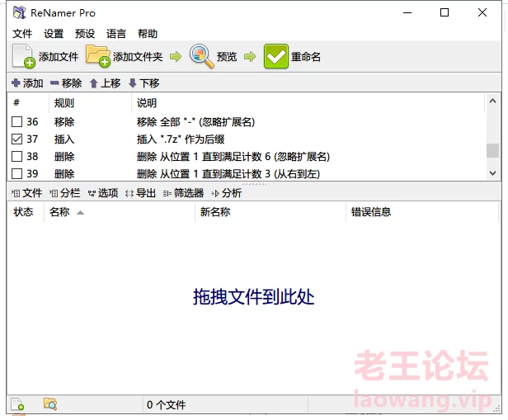Viewport: 508px width, 420px height.
Task: Enable rule 38 delete checkbox
Action: tap(16, 157)
